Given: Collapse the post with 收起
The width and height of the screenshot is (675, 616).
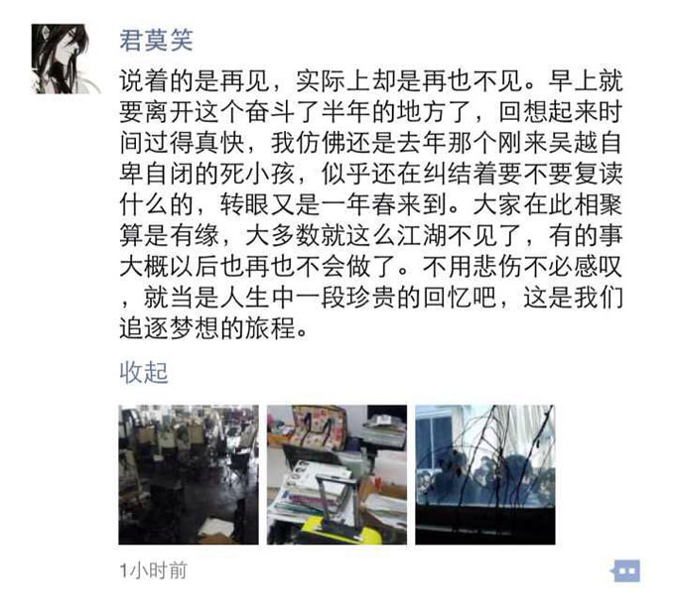Looking at the screenshot, I should (143, 373).
